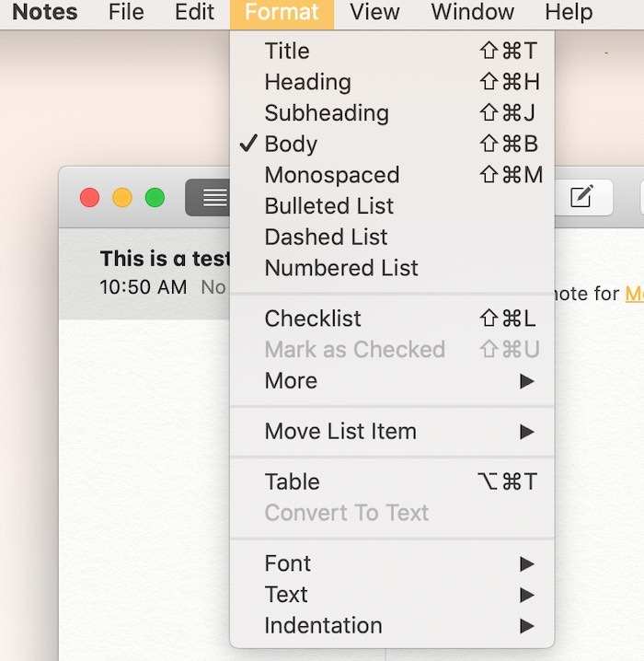Image resolution: width=644 pixels, height=661 pixels.
Task: Click the orange link in the note body
Action: point(634,294)
